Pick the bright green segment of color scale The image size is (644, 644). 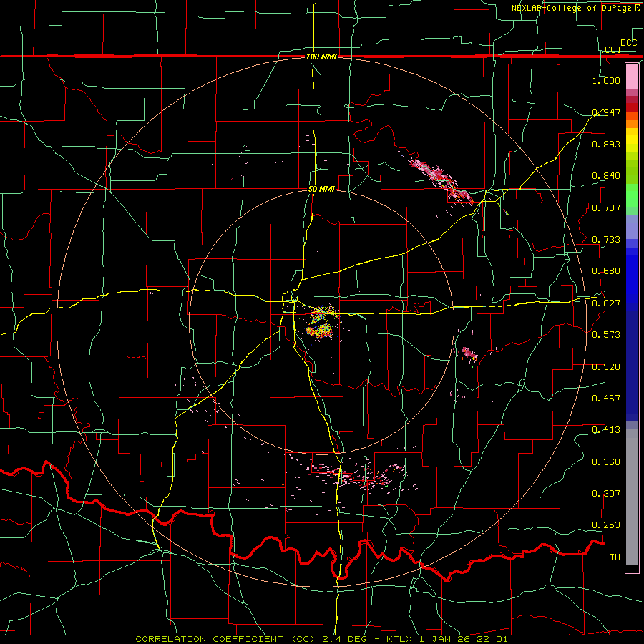pyautogui.click(x=632, y=195)
